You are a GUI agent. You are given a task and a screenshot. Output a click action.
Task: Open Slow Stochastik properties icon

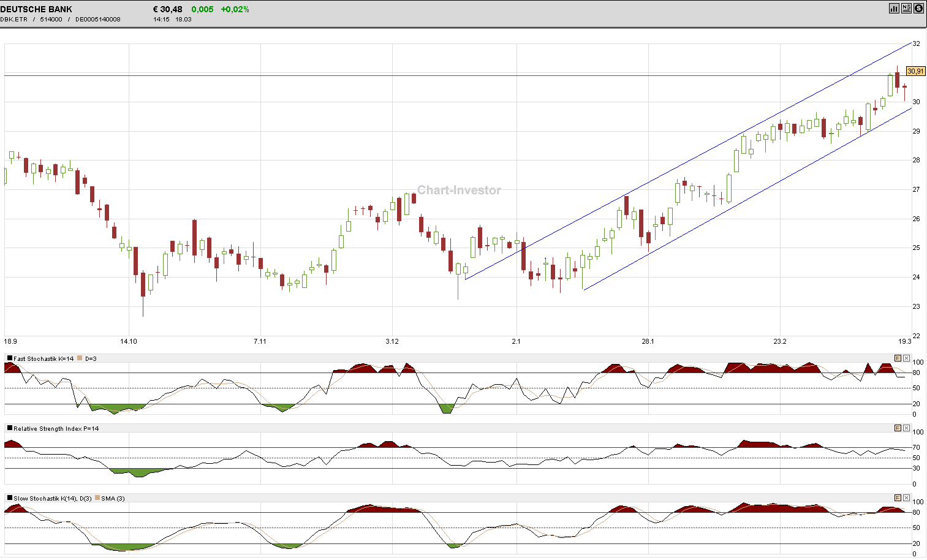click(x=898, y=498)
